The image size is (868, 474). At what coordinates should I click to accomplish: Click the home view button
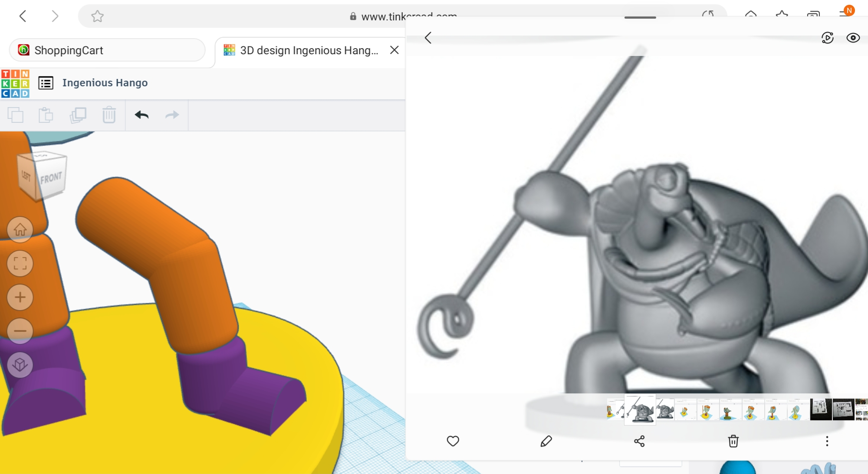coord(20,229)
